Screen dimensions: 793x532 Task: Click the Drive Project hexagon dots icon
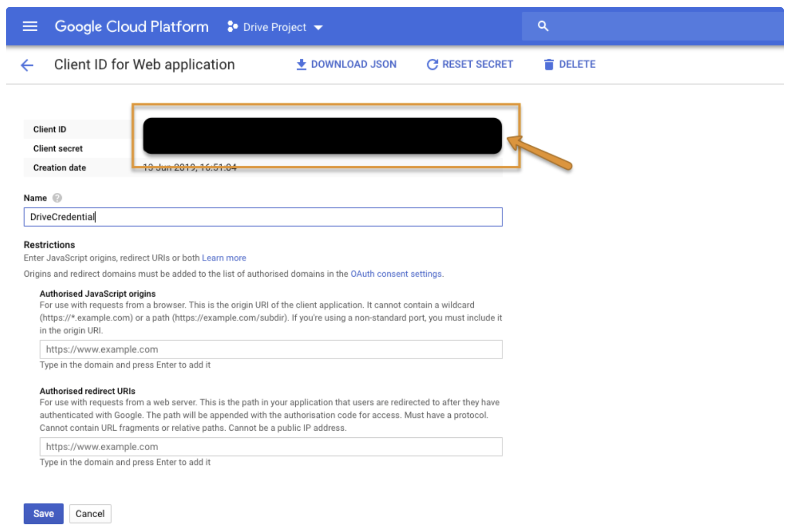coord(232,27)
